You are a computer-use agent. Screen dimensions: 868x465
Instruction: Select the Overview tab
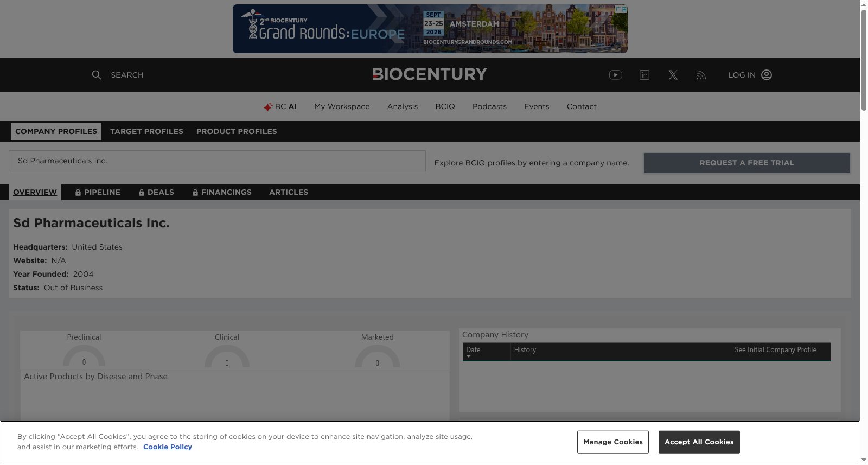pyautogui.click(x=35, y=193)
